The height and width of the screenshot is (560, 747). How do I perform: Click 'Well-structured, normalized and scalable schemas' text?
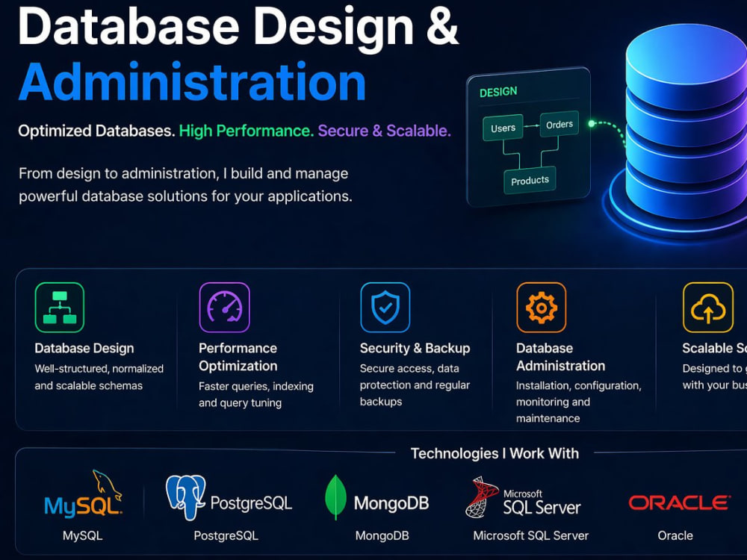[99, 377]
